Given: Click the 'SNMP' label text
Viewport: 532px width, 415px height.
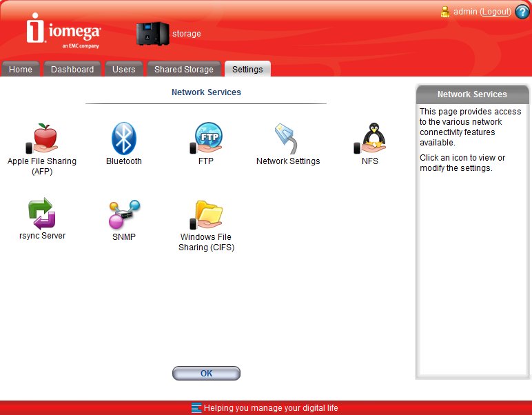Looking at the screenshot, I should pos(124,237).
